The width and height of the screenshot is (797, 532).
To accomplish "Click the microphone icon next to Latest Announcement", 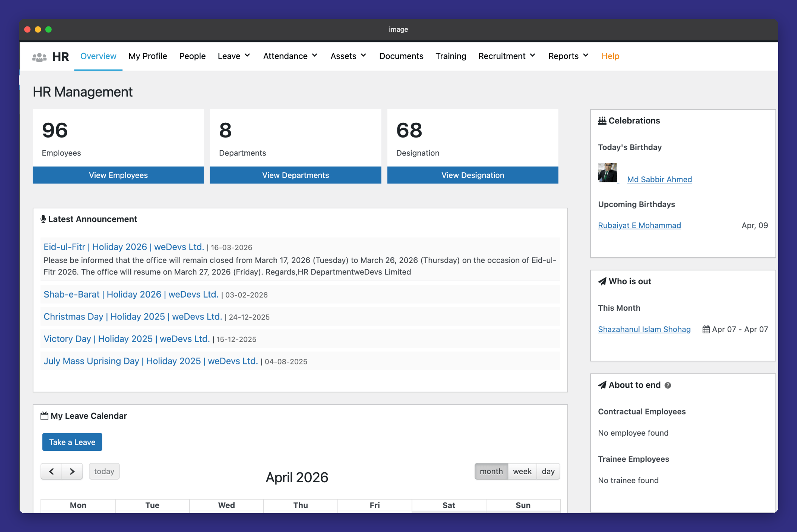I will tap(43, 219).
